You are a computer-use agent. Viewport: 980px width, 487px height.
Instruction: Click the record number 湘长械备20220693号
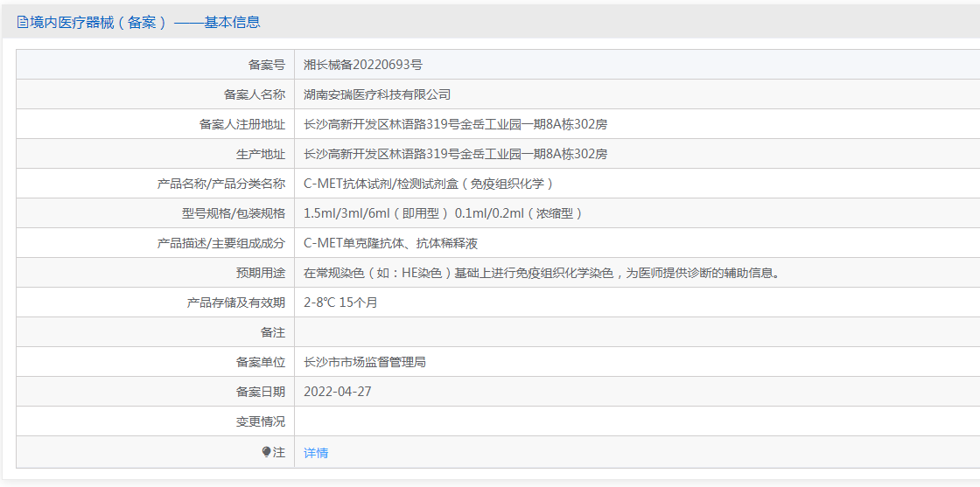tap(363, 65)
